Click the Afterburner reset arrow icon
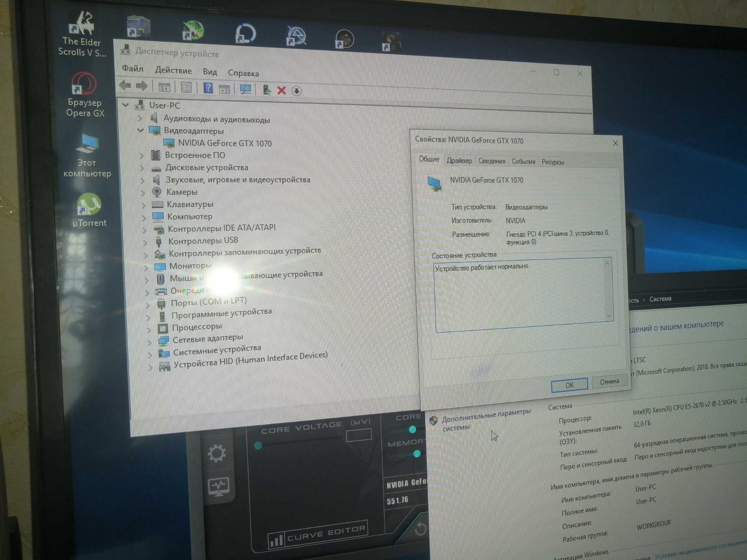 tap(421, 528)
